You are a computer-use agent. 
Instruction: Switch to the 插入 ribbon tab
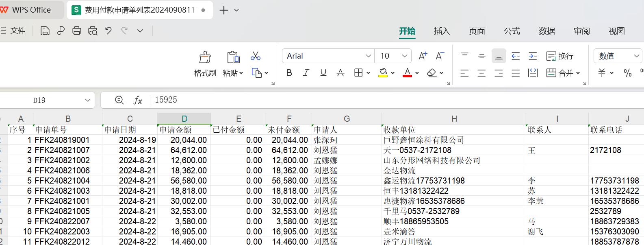tap(442, 31)
